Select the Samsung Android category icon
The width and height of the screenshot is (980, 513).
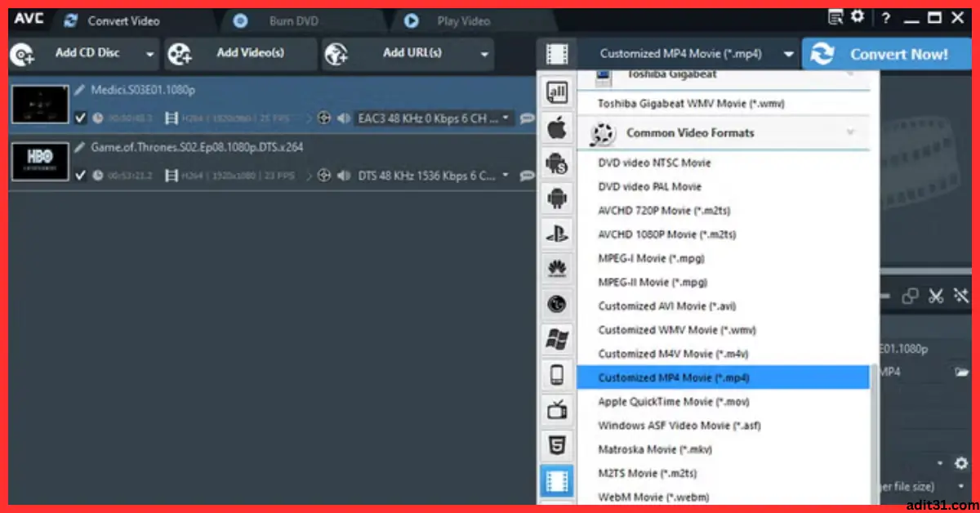[557, 163]
